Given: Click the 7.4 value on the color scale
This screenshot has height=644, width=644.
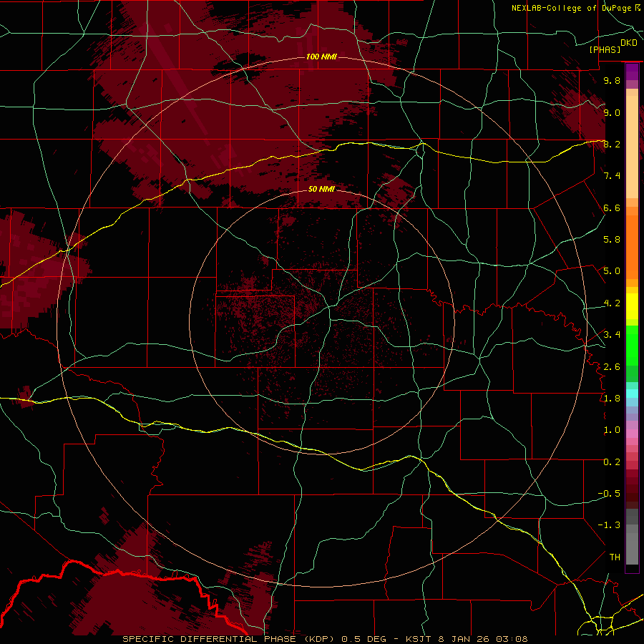Looking at the screenshot, I should point(612,176).
